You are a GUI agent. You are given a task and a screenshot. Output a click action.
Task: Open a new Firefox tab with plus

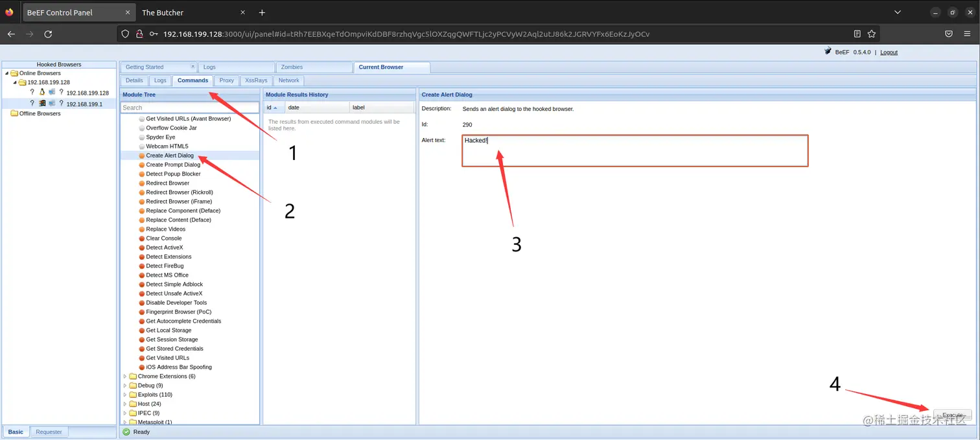click(x=262, y=12)
